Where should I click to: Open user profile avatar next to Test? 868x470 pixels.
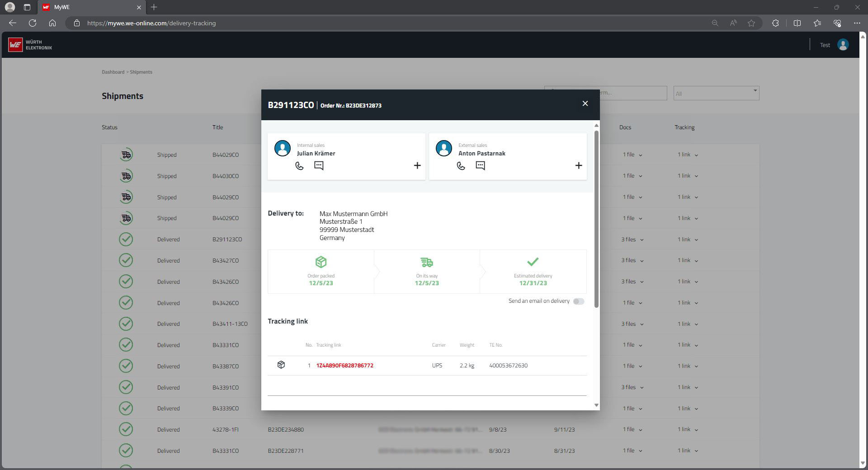[x=843, y=45]
